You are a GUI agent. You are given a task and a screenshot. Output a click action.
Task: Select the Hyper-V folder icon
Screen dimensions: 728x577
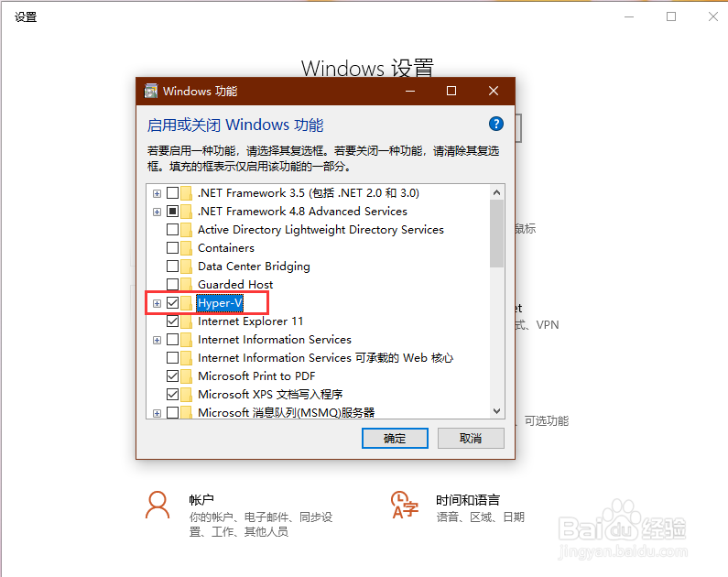click(x=186, y=303)
